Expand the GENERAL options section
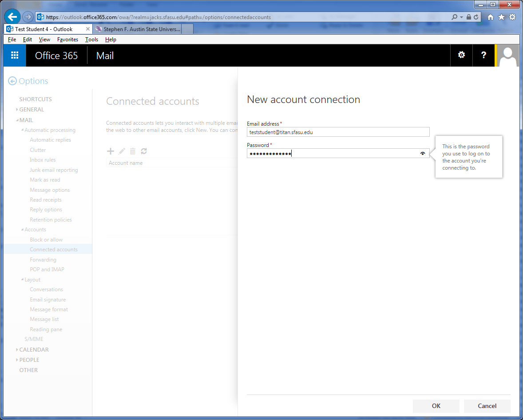This screenshot has height=420, width=523. click(32, 110)
